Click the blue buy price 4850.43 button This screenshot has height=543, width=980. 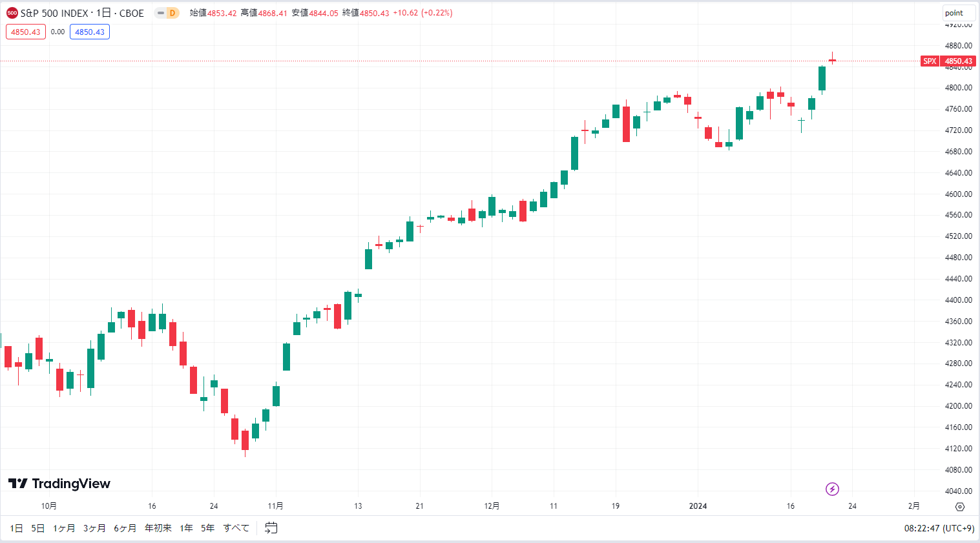tap(90, 32)
